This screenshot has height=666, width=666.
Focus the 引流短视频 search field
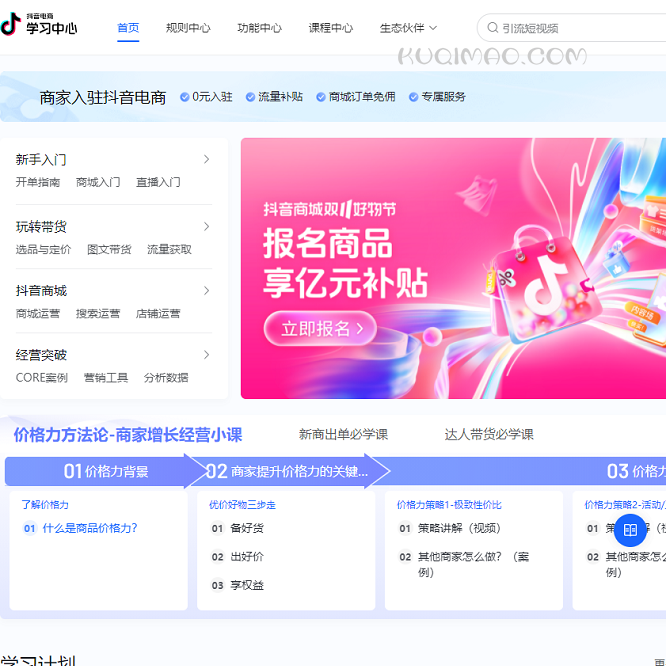(573, 28)
